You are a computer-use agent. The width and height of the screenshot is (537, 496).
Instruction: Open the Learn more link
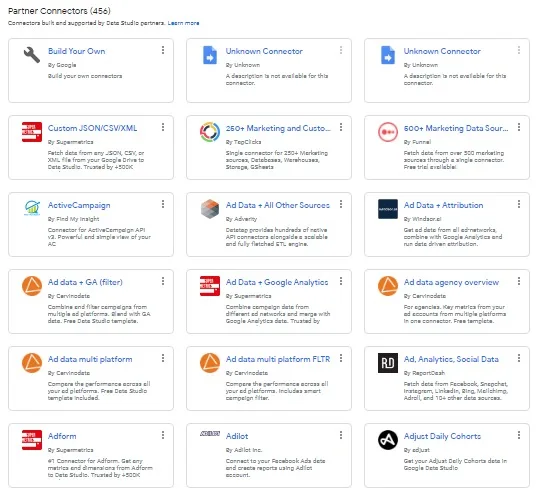click(183, 23)
